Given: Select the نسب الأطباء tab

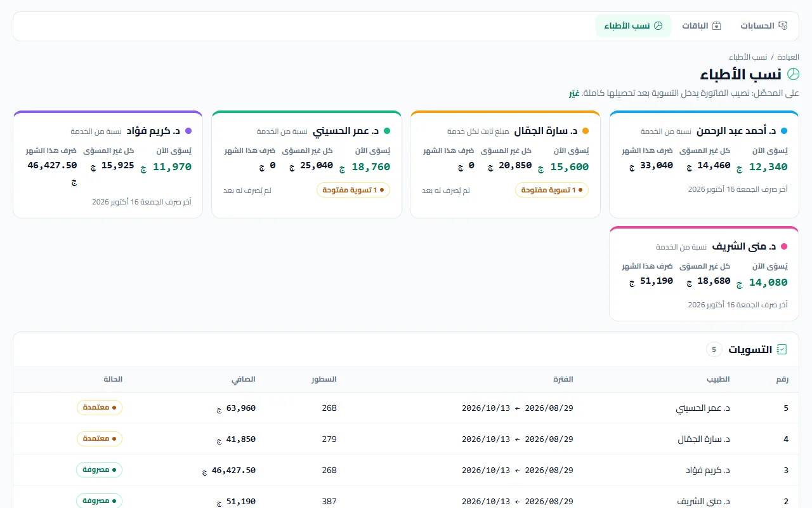Looking at the screenshot, I should tap(633, 26).
